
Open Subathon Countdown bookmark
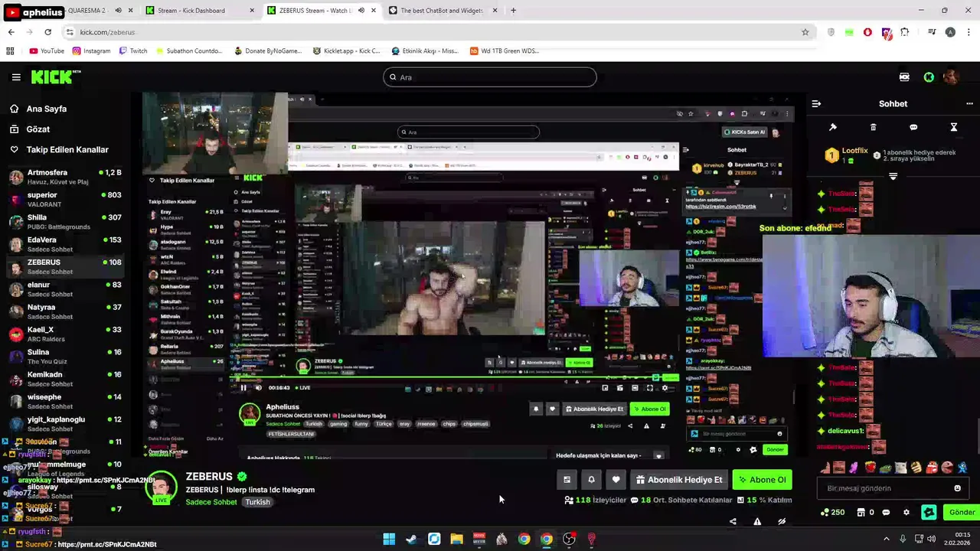point(188,51)
